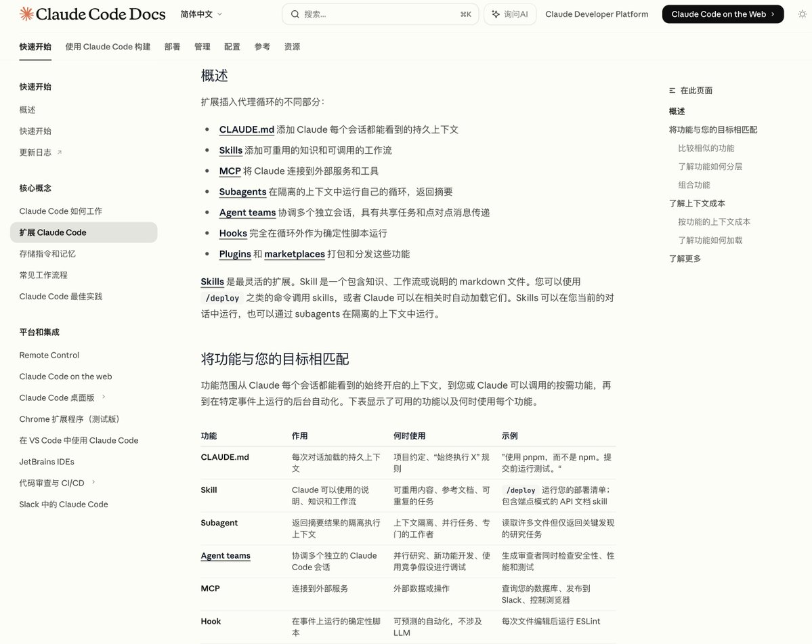This screenshot has height=644, width=812.
Task: Jump to 了解更多 outline entry
Action: (x=685, y=258)
